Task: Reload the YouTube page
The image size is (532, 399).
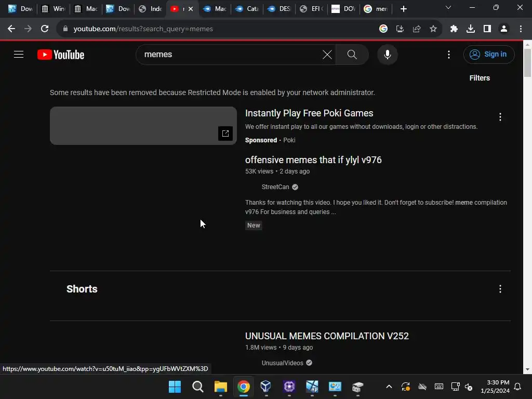Action: [x=45, y=29]
